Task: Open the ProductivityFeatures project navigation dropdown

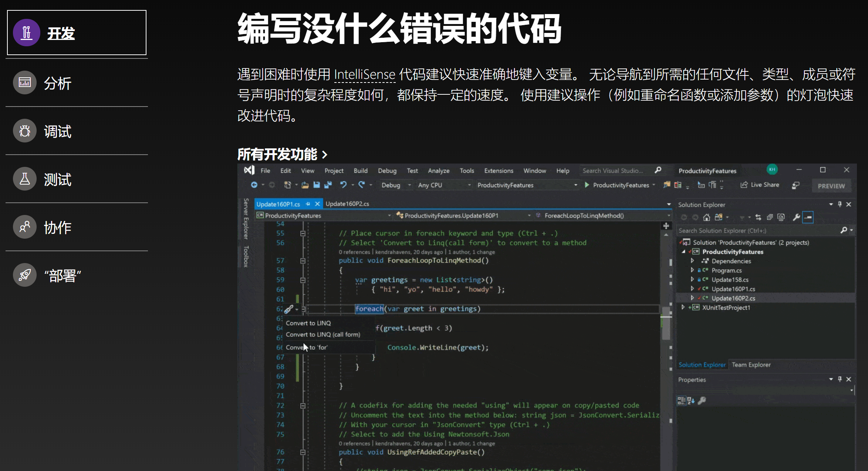Action: [x=324, y=215]
